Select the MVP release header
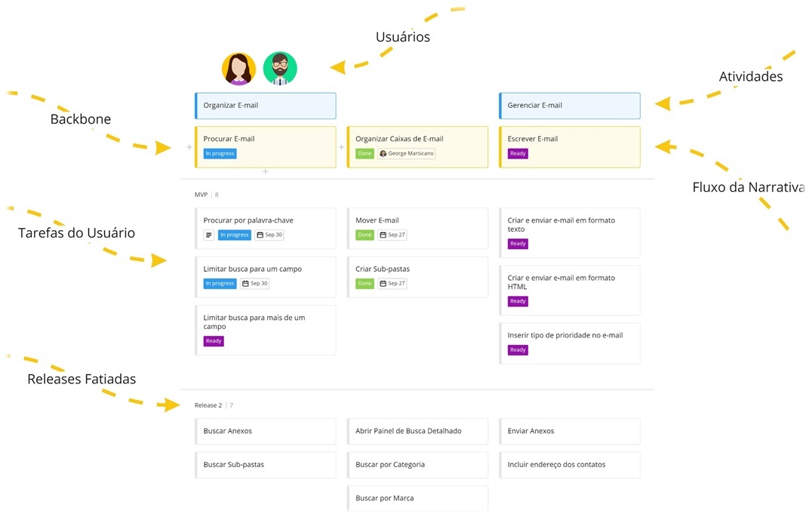 201,195
